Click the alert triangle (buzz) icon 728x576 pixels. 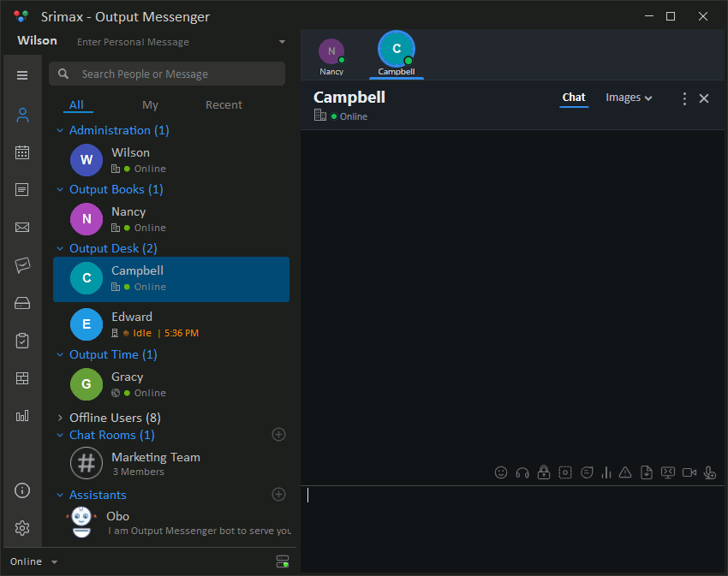(625, 472)
